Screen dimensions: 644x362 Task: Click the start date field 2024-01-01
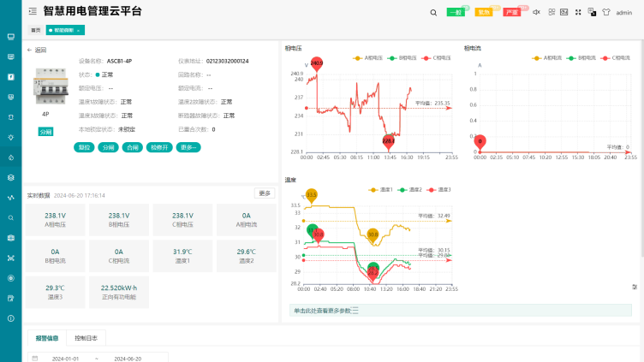[65, 359]
